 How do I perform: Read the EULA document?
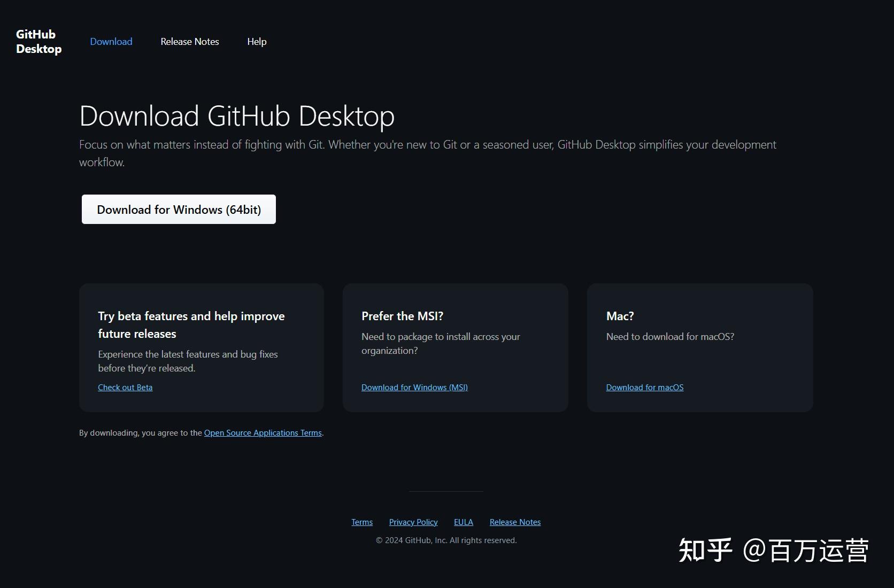(463, 522)
